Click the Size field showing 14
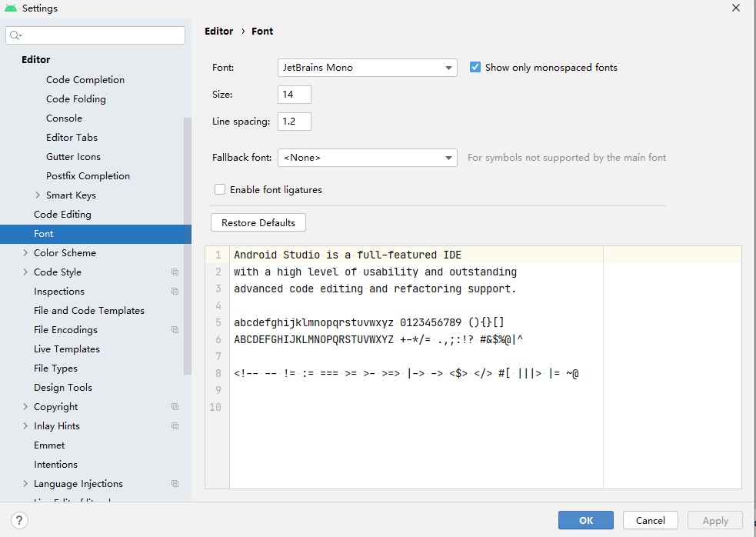This screenshot has height=537, width=756. pyautogui.click(x=294, y=95)
